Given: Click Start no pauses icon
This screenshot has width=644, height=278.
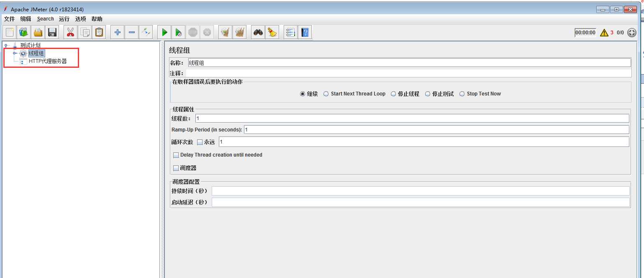Looking at the screenshot, I should tap(179, 32).
